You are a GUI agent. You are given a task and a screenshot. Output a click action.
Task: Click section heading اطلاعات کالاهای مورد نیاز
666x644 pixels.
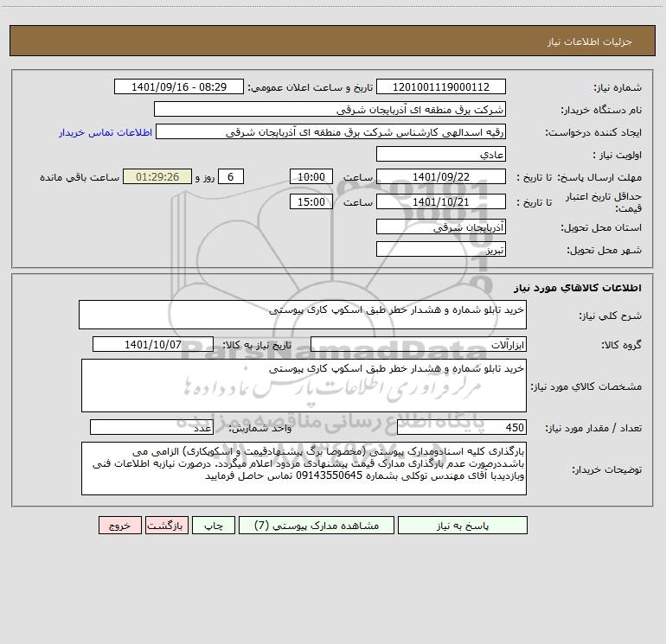pos(578,288)
